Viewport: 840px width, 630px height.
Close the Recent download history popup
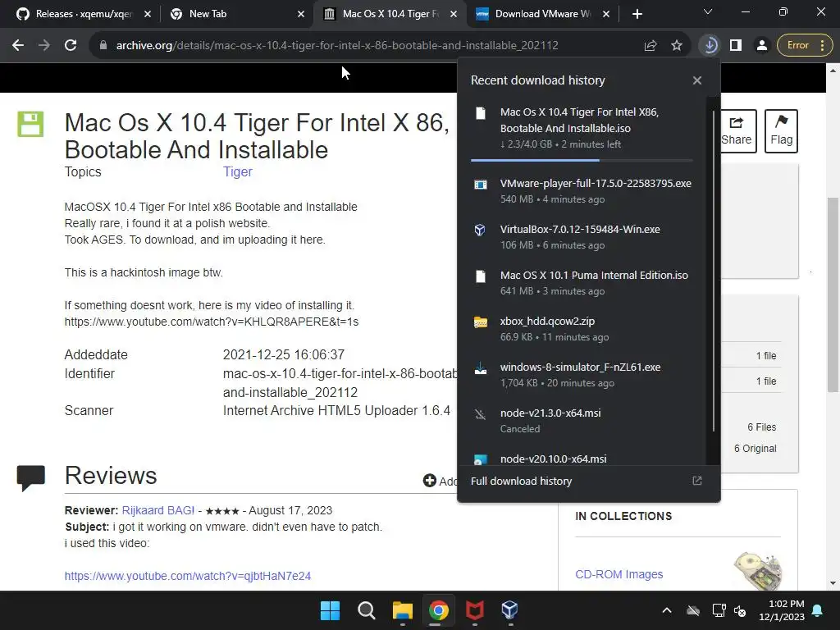pos(697,80)
